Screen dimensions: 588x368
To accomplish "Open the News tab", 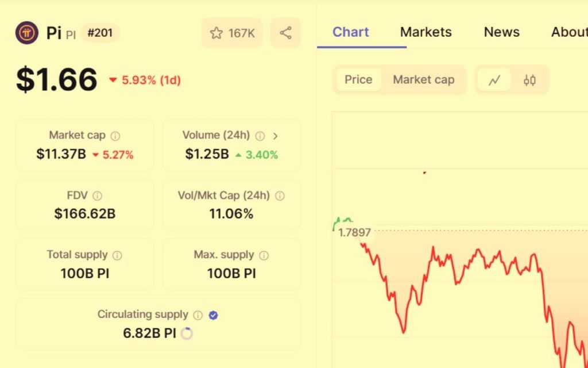I will click(502, 32).
